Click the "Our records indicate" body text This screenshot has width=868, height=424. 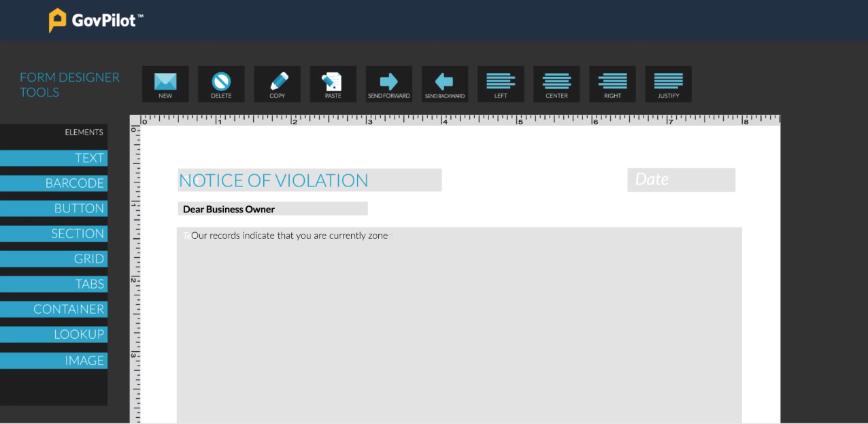click(x=289, y=235)
